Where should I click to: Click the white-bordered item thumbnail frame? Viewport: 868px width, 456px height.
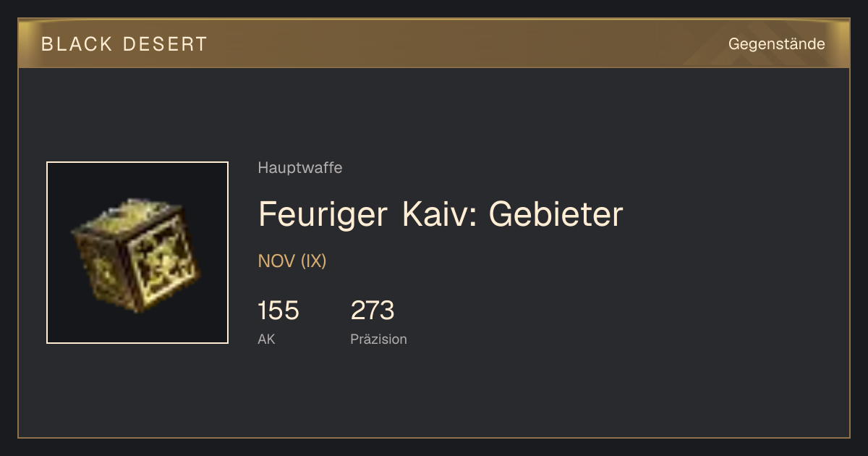click(137, 253)
